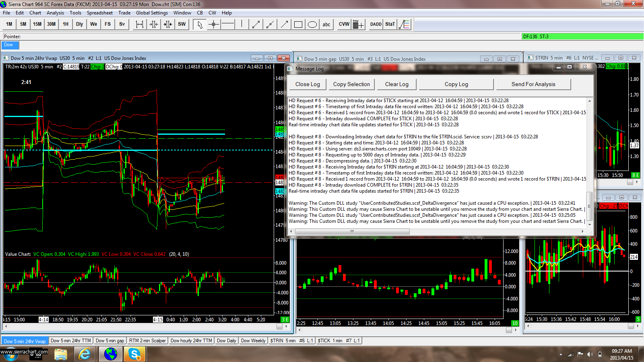
Task: Activate the chart values crosshair tool
Action: [214, 25]
